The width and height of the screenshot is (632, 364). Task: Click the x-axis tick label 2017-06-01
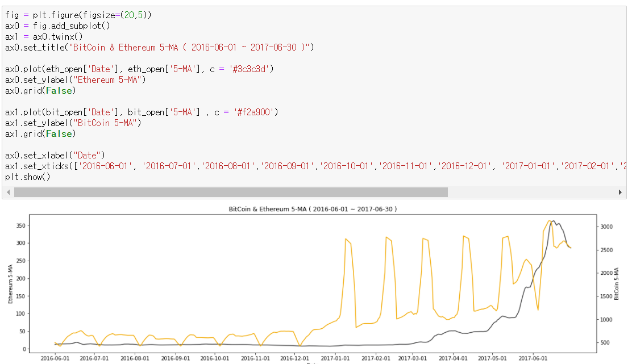click(x=533, y=358)
